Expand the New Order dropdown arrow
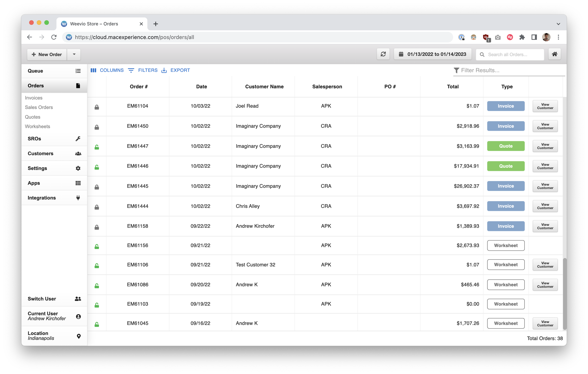The image size is (588, 374). pyautogui.click(x=74, y=54)
